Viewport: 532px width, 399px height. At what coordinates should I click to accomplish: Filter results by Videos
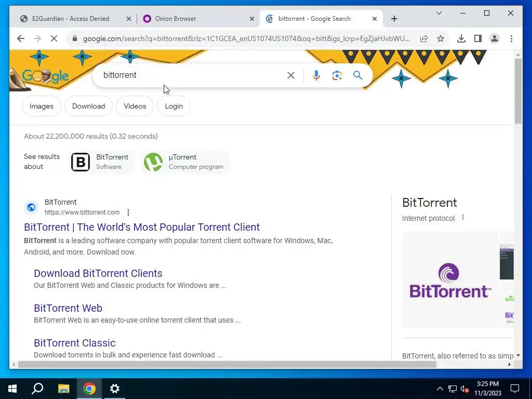click(135, 106)
